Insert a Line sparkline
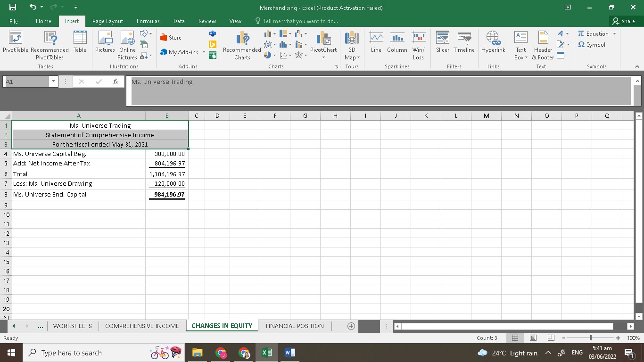 (x=376, y=43)
